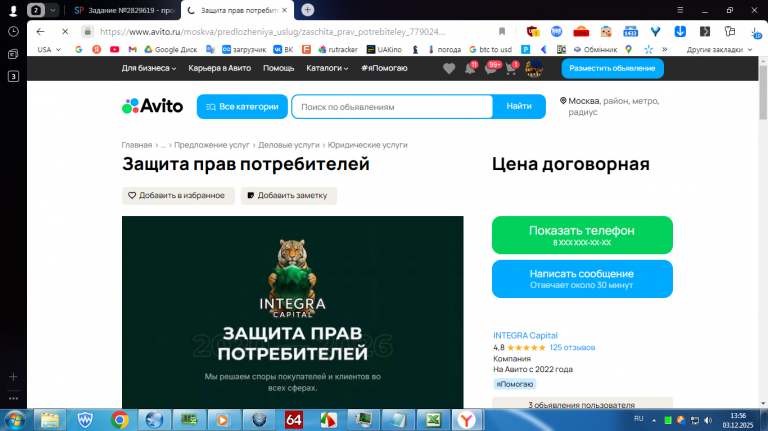Open the #яПомогаю link
The image size is (768, 431).
coord(384,68)
